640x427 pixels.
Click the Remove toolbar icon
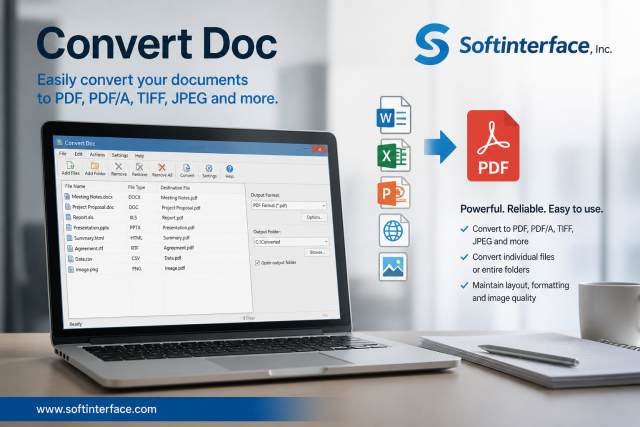click(118, 166)
